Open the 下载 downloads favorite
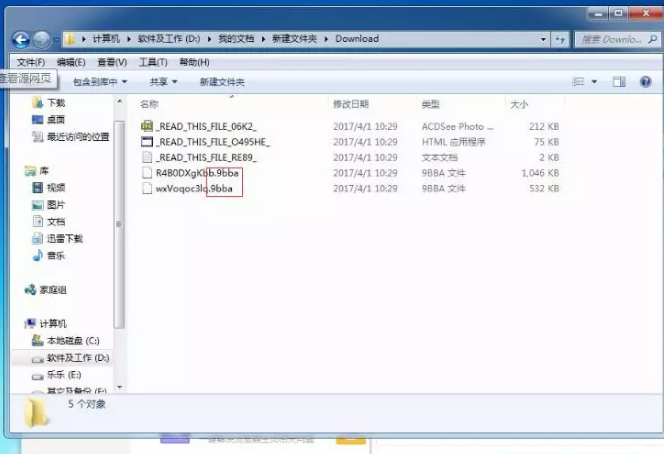This screenshot has width=664, height=454. (55, 103)
